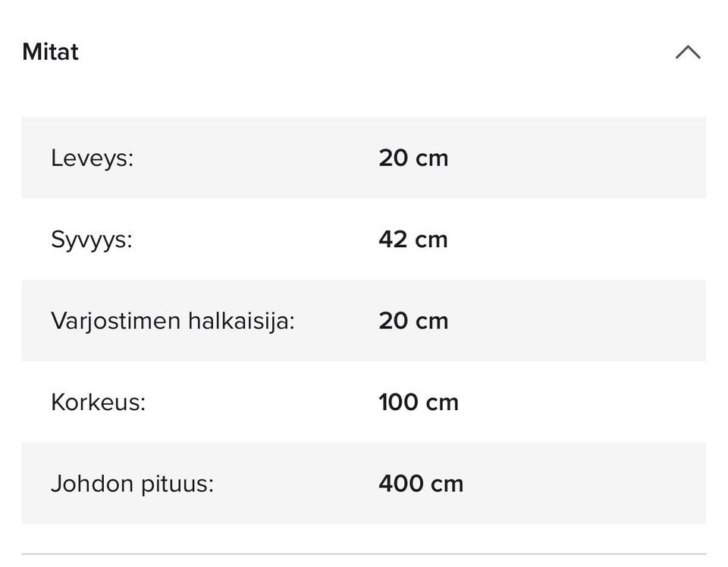Click the Varjostimen halkaisija value 20 cm
This screenshot has width=728, height=567.
click(x=413, y=321)
